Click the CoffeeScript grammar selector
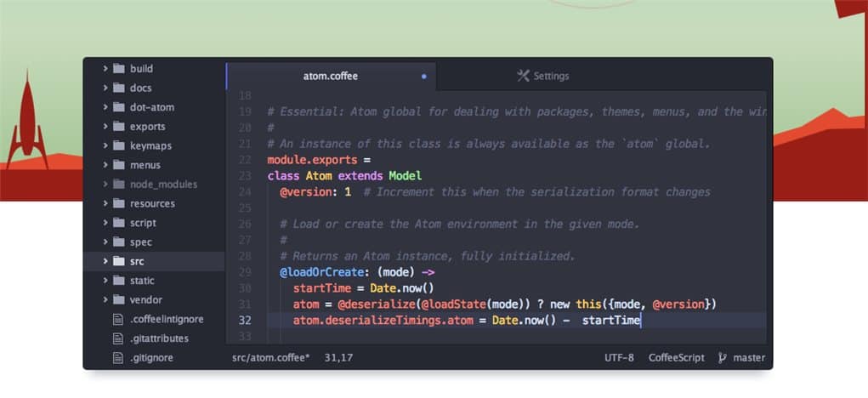Viewport: 868px width, 398px height. click(x=677, y=357)
